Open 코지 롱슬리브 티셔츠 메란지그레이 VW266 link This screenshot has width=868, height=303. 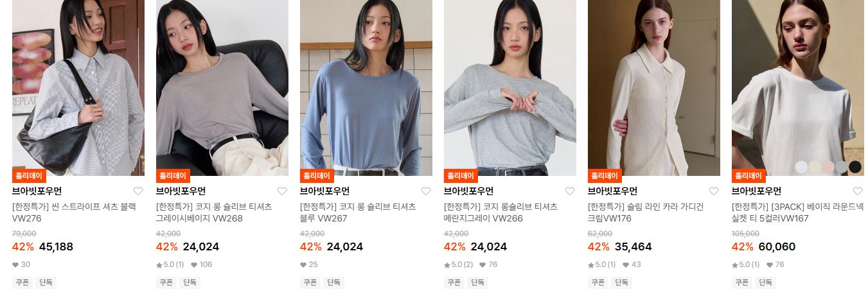[x=500, y=212]
